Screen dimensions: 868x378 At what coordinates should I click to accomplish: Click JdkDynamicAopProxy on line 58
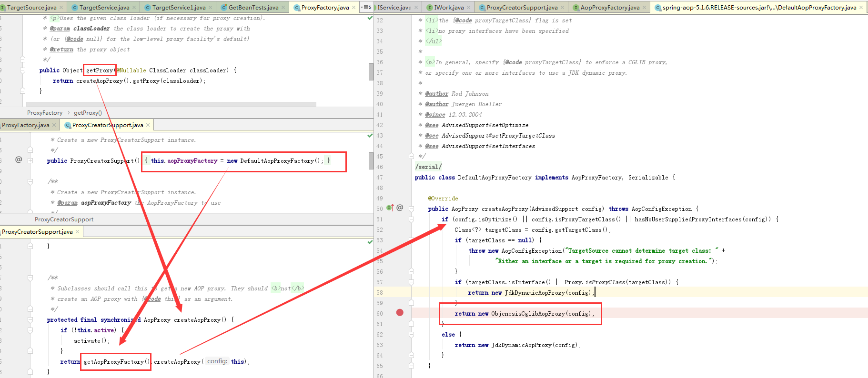coord(535,293)
